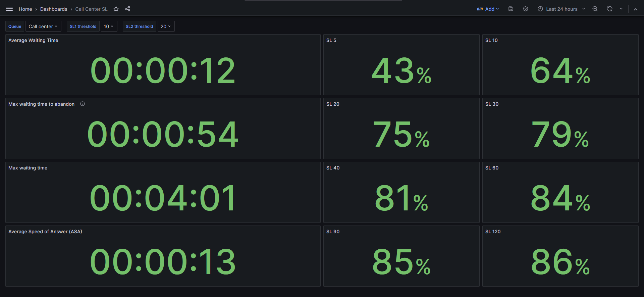Share the Call Center SL dashboard
This screenshot has width=644, height=297.
pos(127,9)
